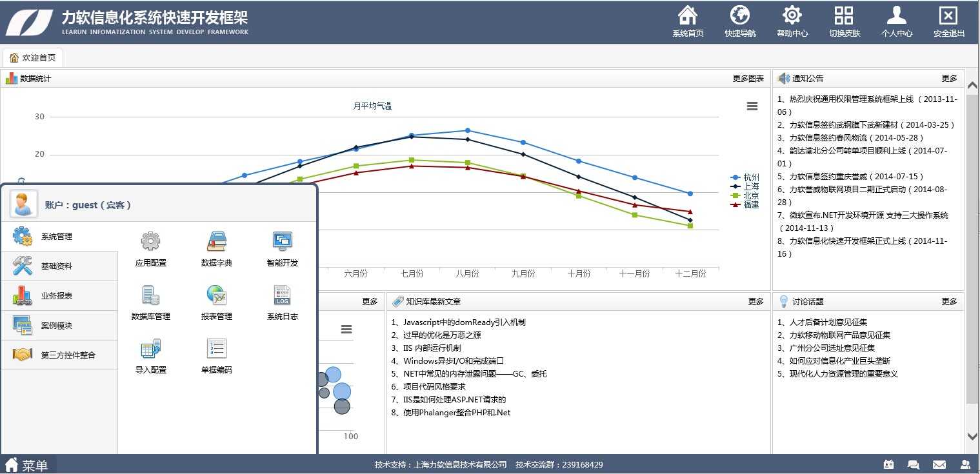
Task: Toggle the 北京 series in chart legend
Action: click(745, 195)
